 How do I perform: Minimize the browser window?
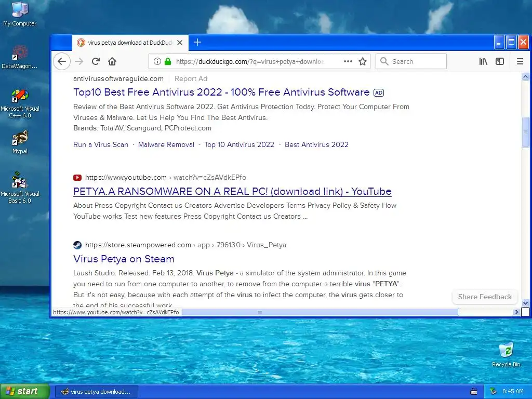tap(499, 43)
